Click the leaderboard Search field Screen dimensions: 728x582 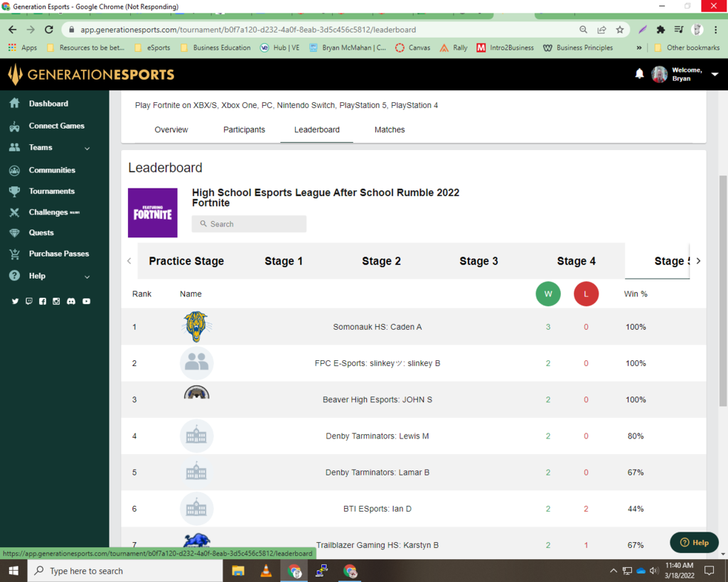pos(249,224)
